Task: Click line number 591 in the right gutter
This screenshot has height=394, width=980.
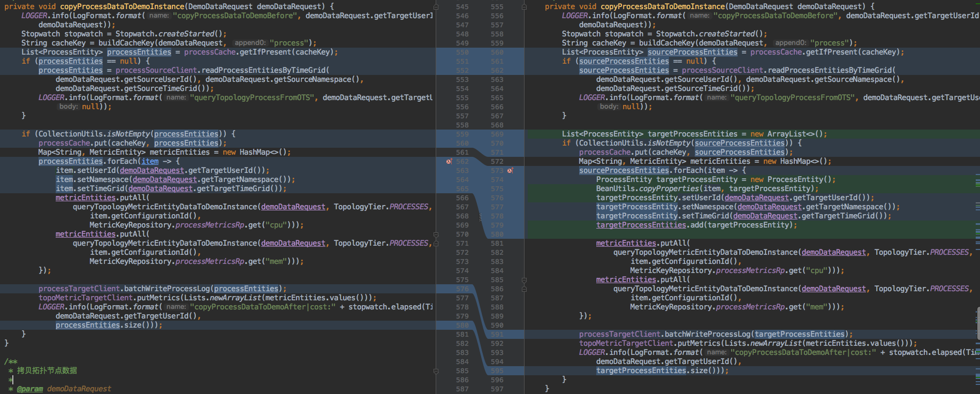Action: click(x=497, y=335)
